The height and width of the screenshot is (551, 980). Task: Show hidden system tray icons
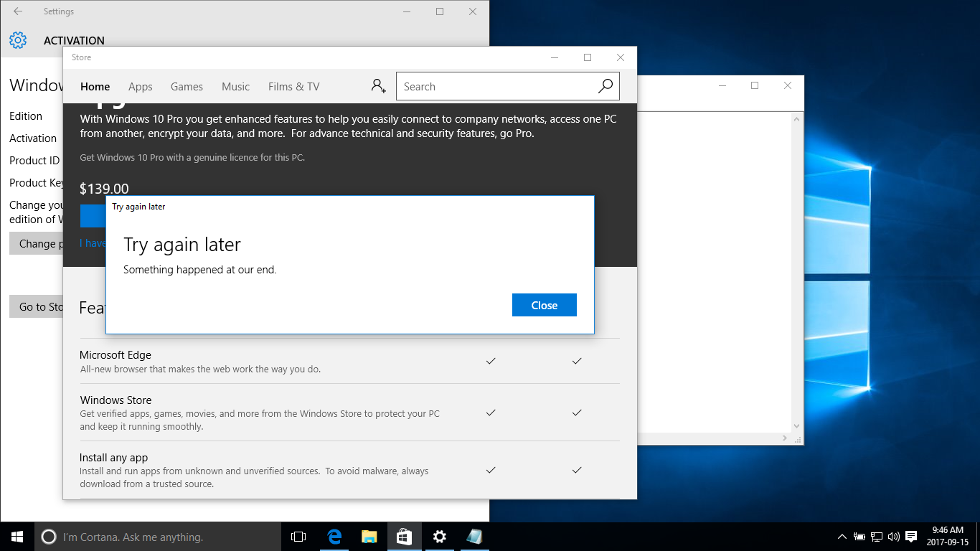[842, 537]
